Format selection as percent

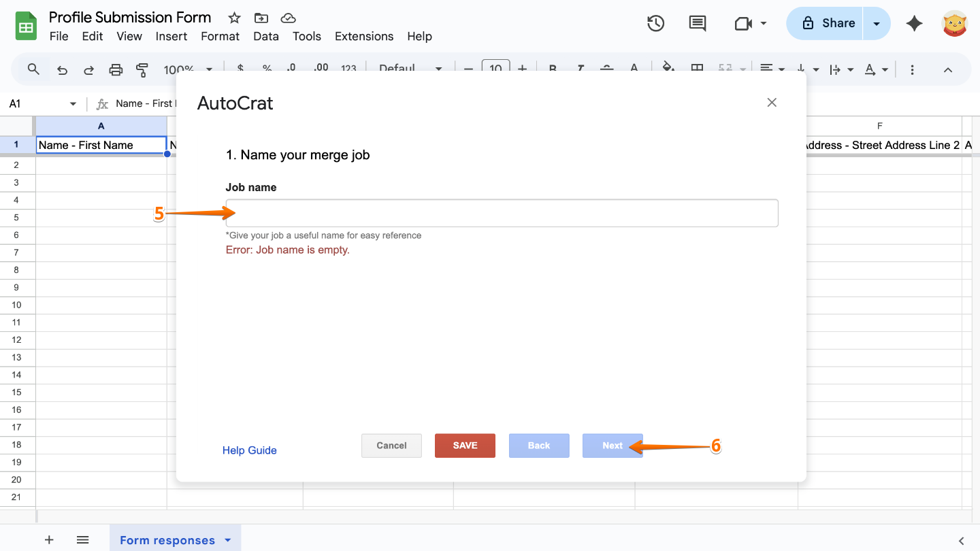(267, 69)
